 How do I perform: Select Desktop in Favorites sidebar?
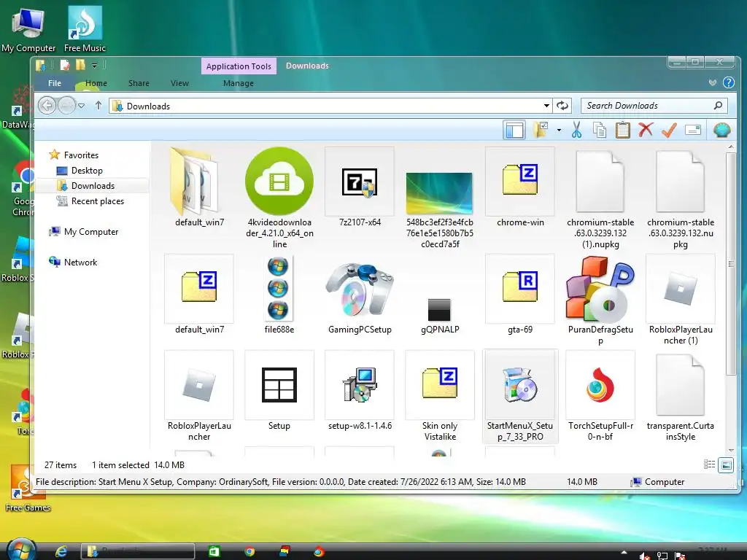tap(87, 171)
